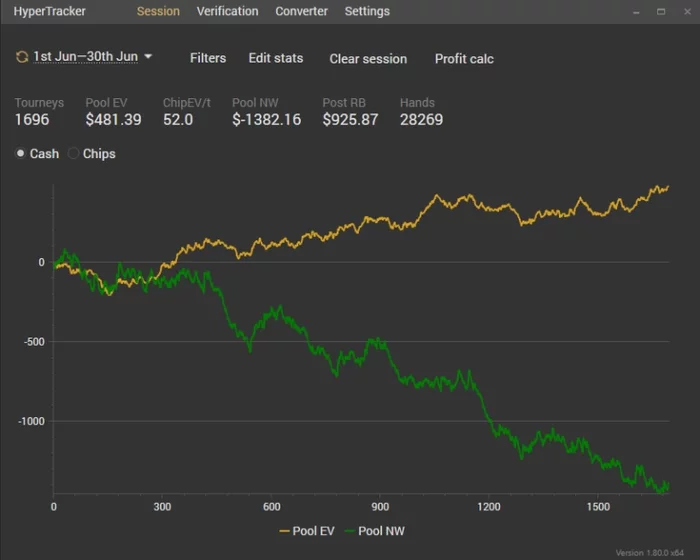This screenshot has width=700, height=560.
Task: Open the 1st Jun—30th Jun date dropdown
Action: [85, 57]
